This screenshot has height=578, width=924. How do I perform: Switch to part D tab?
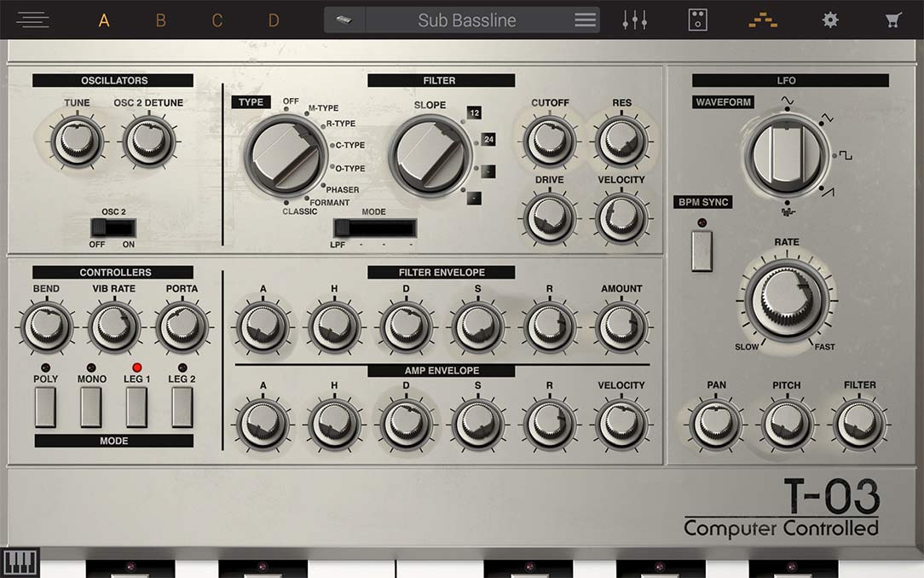tap(274, 20)
